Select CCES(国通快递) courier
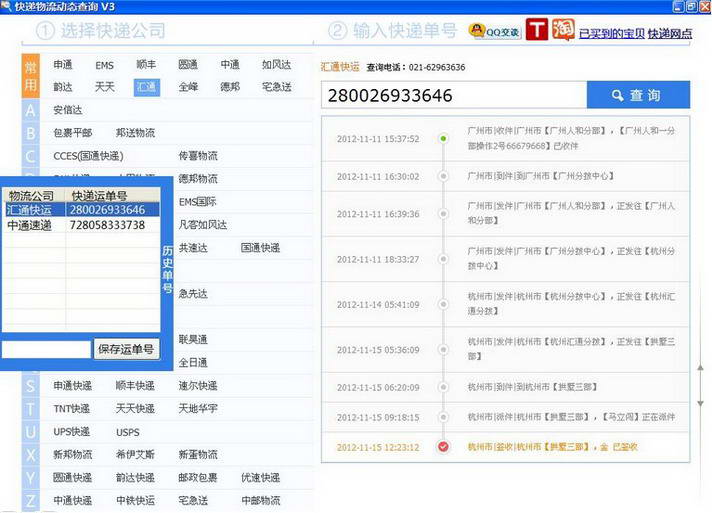Viewport: 712px width, 513px height. (x=89, y=156)
